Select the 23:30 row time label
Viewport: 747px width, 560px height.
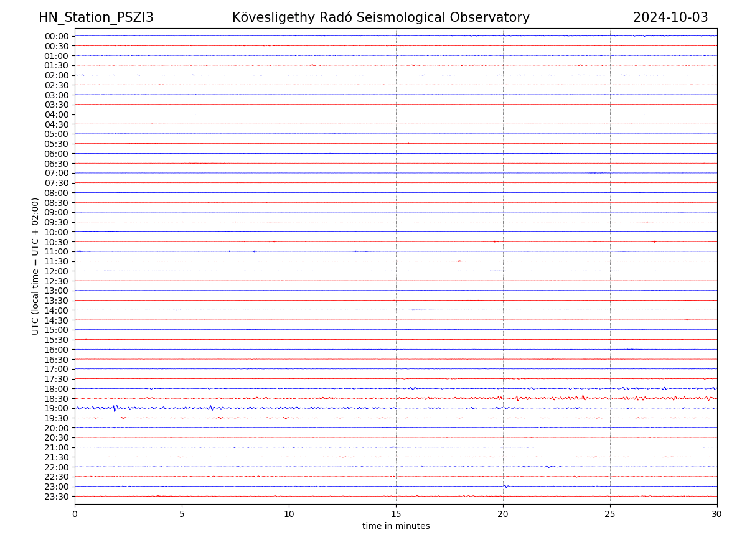tap(56, 497)
